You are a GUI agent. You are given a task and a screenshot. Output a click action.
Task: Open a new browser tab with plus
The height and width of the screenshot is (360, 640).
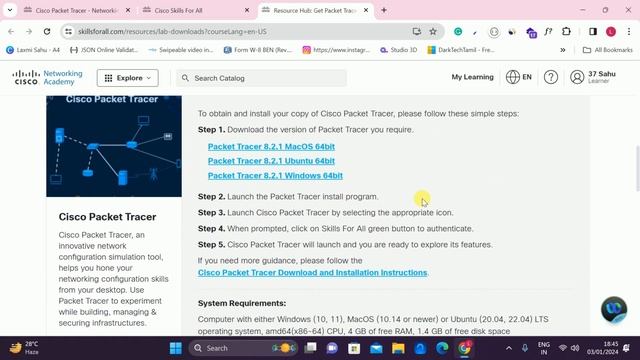[384, 10]
